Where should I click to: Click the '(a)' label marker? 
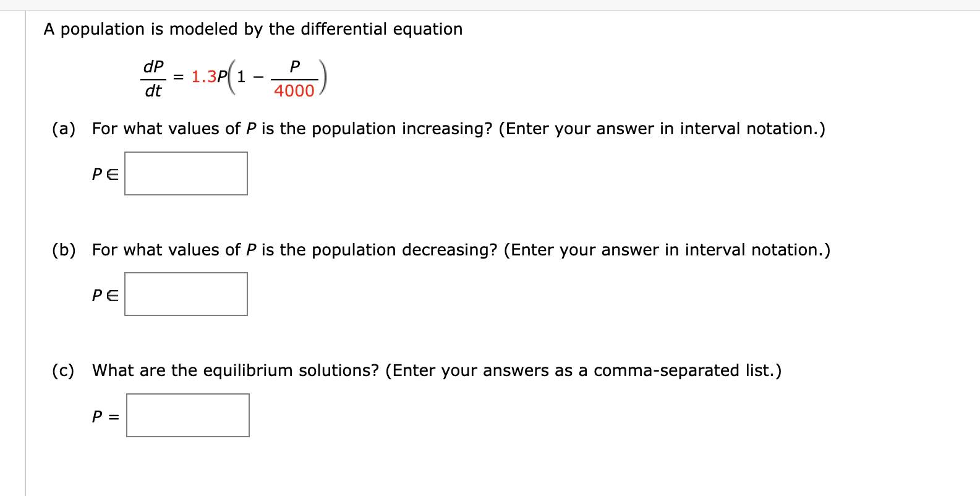point(64,129)
